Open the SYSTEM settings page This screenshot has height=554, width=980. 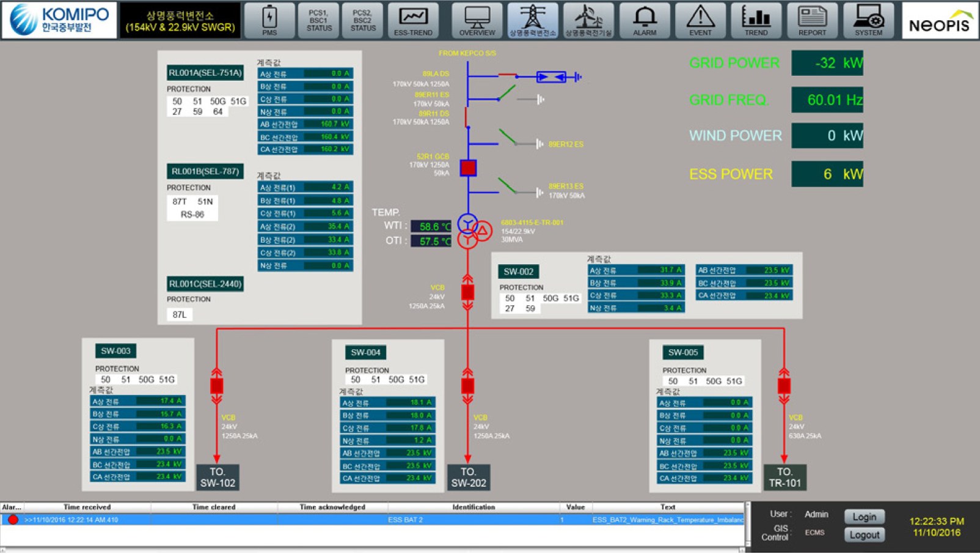pos(868,20)
